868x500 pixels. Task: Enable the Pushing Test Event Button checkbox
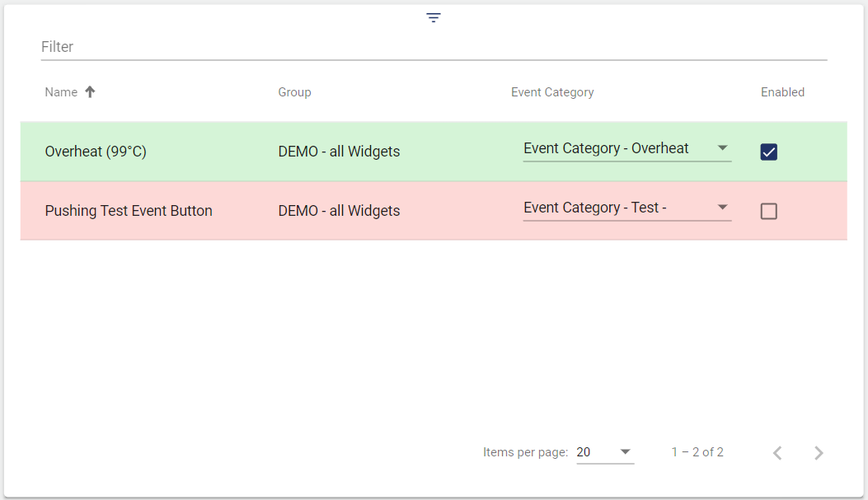tap(768, 212)
